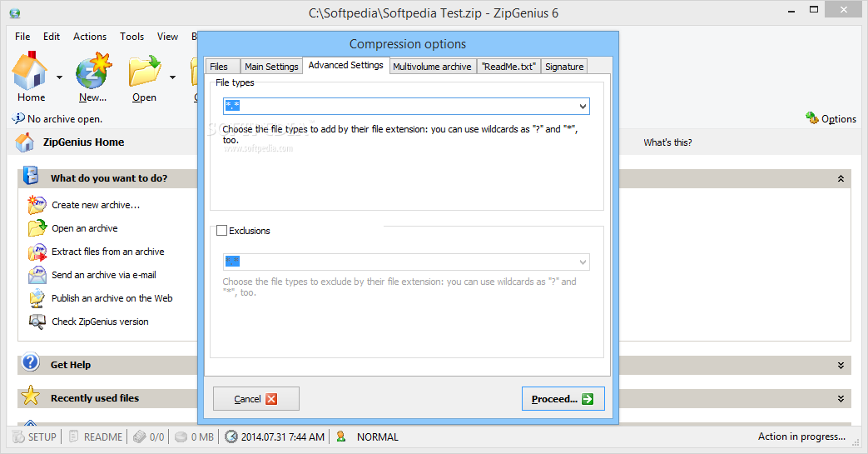Expand the Recently used files chevron

point(841,398)
